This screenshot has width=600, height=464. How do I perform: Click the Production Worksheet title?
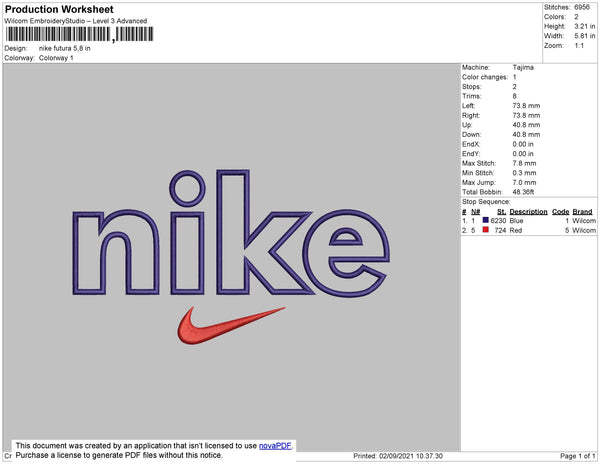pos(59,9)
